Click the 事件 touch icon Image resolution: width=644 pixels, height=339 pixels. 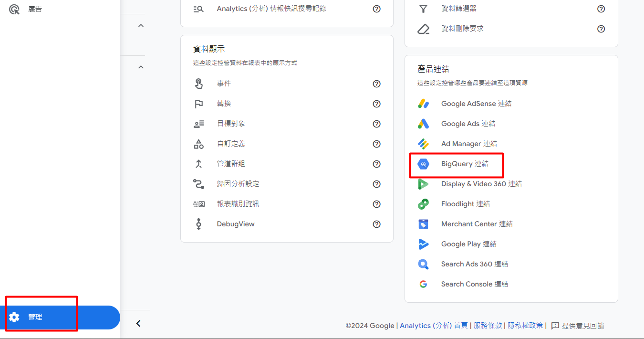(x=199, y=84)
